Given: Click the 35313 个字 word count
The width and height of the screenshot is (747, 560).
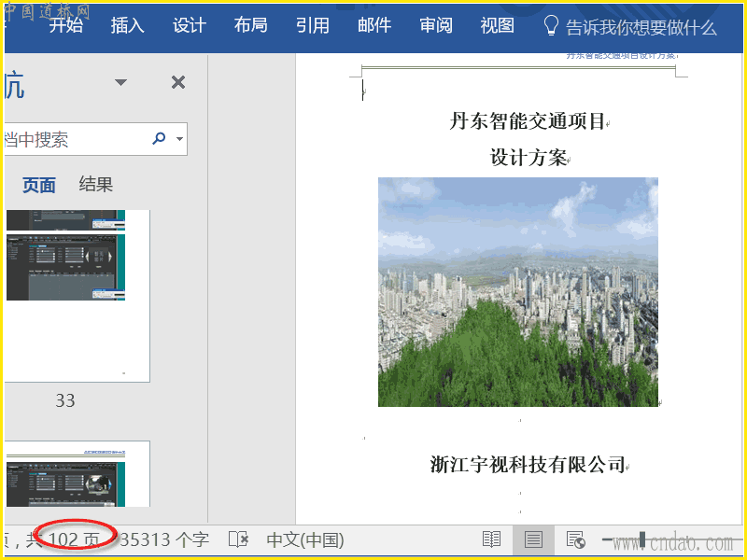Looking at the screenshot, I should 164,539.
